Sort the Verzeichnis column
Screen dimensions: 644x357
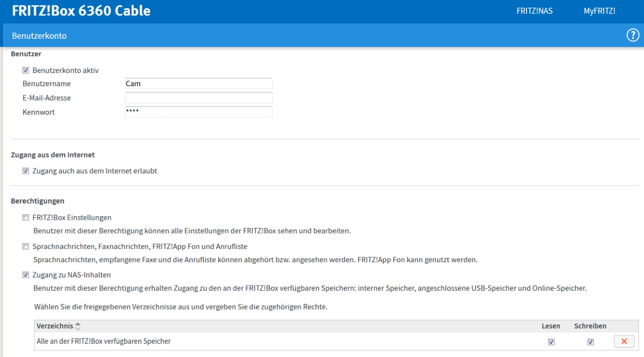coord(78,326)
